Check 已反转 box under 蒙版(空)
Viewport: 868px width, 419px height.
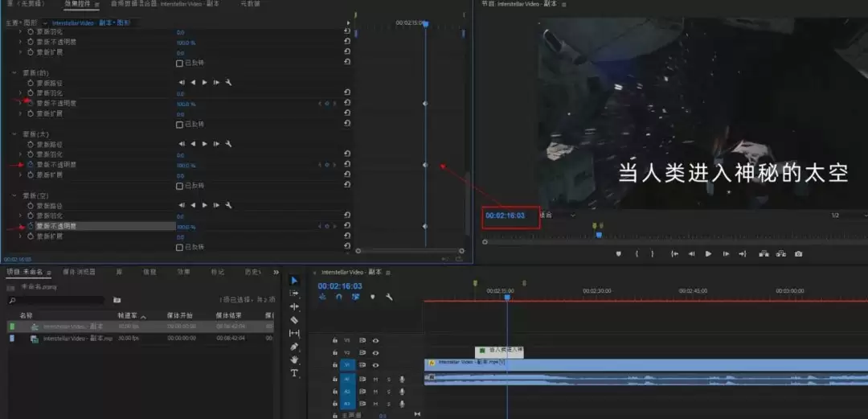click(x=179, y=247)
